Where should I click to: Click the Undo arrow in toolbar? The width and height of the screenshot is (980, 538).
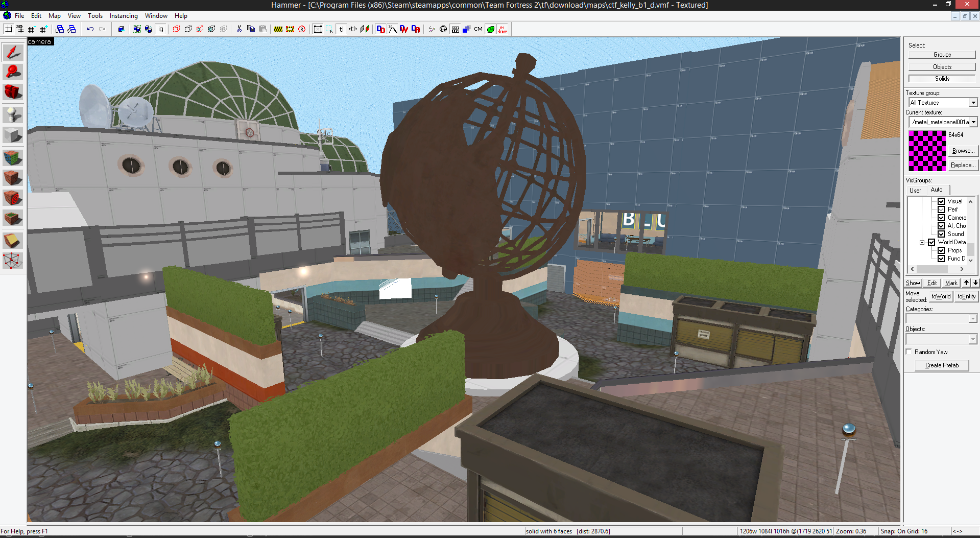pos(90,29)
